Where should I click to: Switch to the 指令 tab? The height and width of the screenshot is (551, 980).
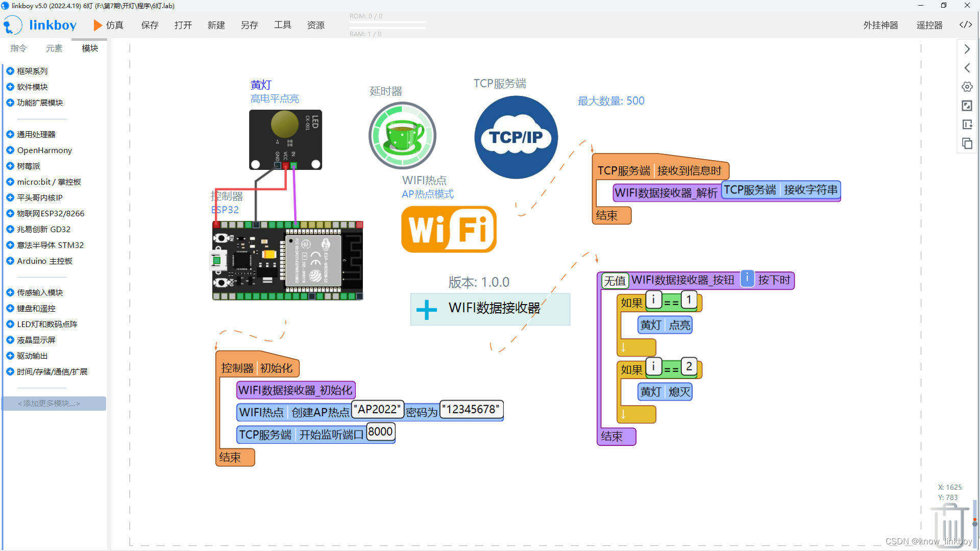pyautogui.click(x=18, y=48)
